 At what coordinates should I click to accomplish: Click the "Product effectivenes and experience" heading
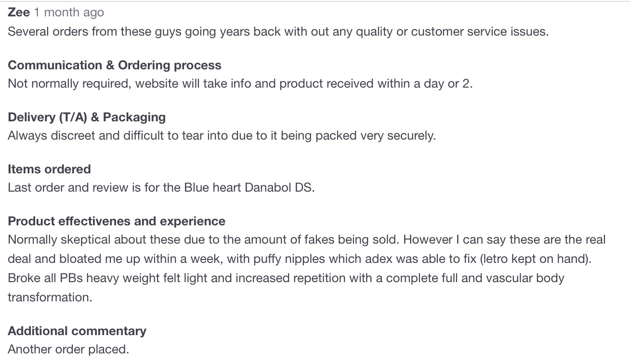tap(117, 221)
